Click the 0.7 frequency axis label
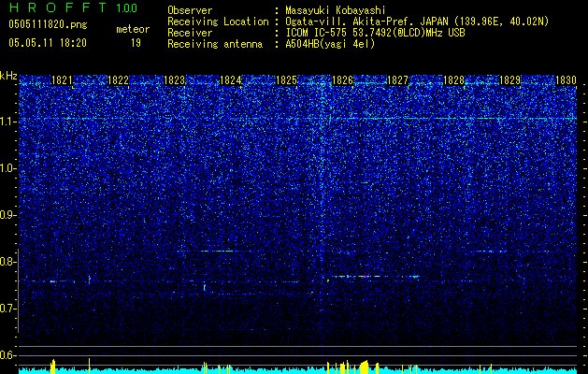Screen dimensions: 588x374 (7, 309)
